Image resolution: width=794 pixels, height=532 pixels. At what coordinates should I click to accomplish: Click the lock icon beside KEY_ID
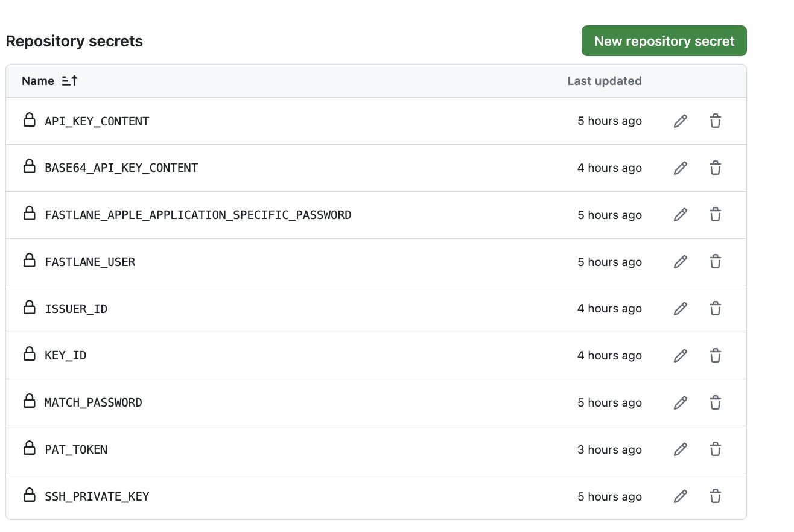tap(29, 354)
